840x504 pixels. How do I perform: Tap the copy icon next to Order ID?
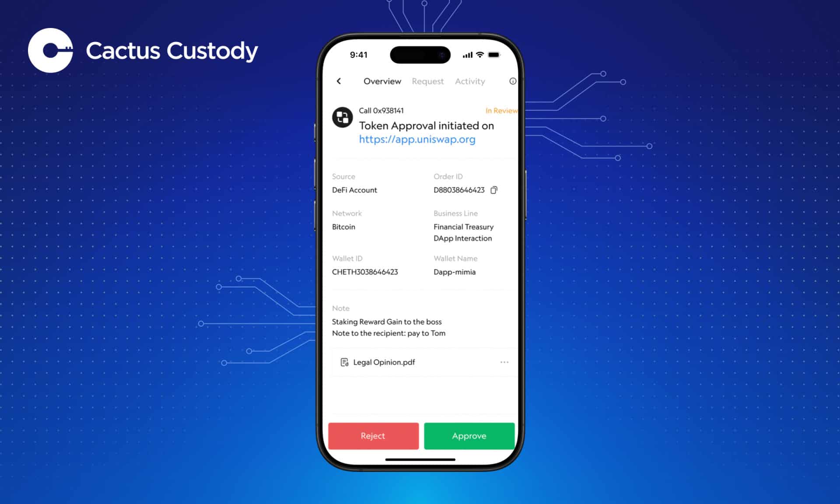496,190
